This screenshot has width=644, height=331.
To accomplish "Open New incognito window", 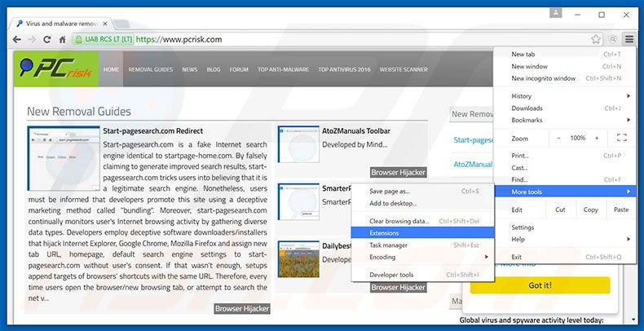I will coord(565,78).
